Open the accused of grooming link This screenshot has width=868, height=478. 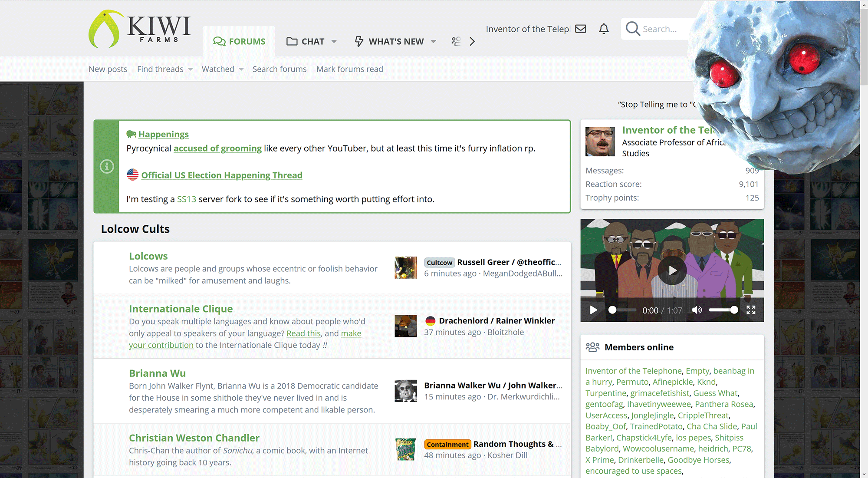click(217, 148)
